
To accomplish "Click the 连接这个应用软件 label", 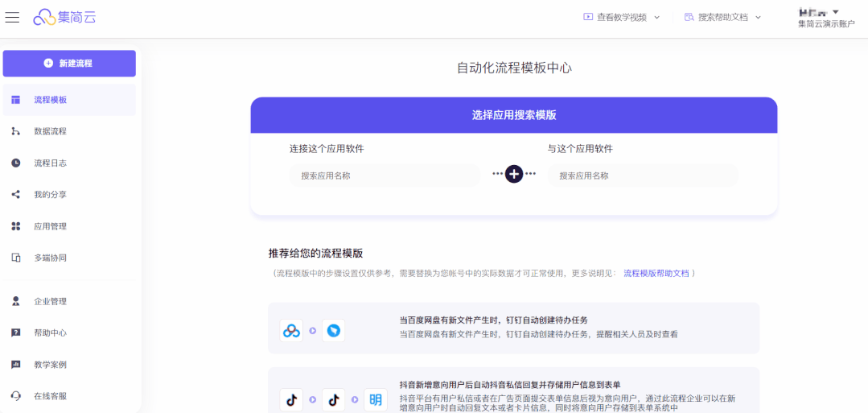I will 327,149.
